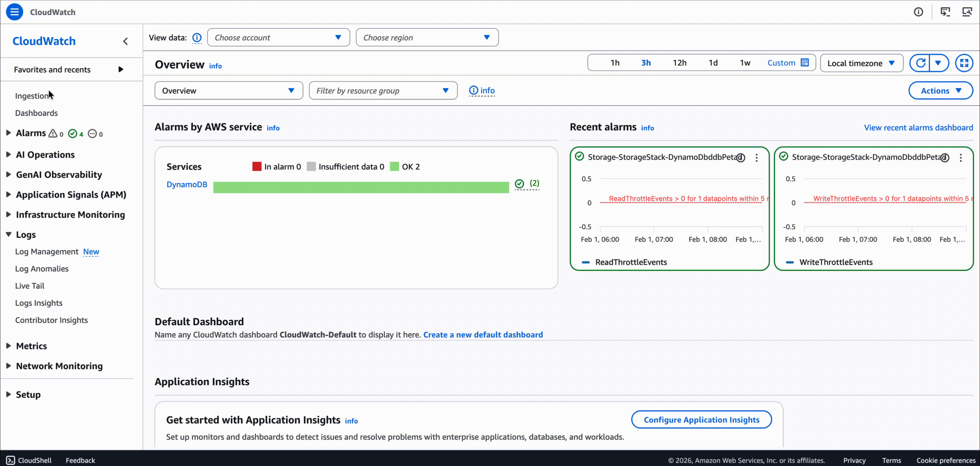The image size is (980, 466).
Task: Open Dashboards in the sidebar
Action: (x=37, y=113)
